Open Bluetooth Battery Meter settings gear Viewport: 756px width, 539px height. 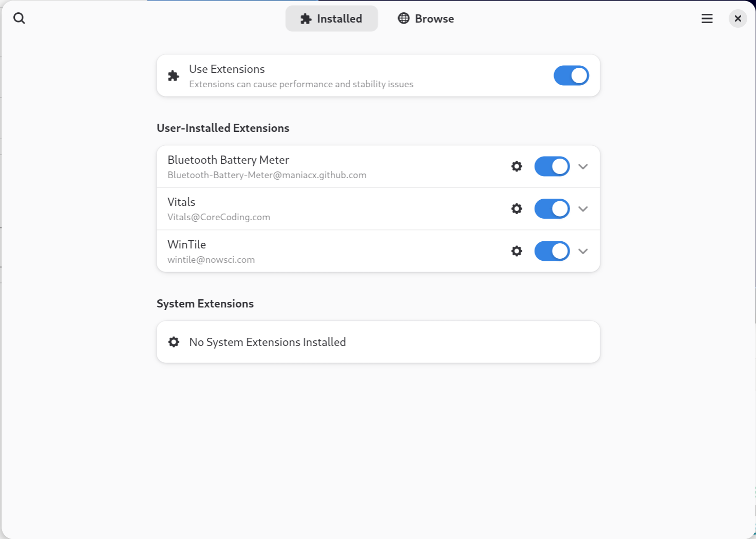point(517,166)
